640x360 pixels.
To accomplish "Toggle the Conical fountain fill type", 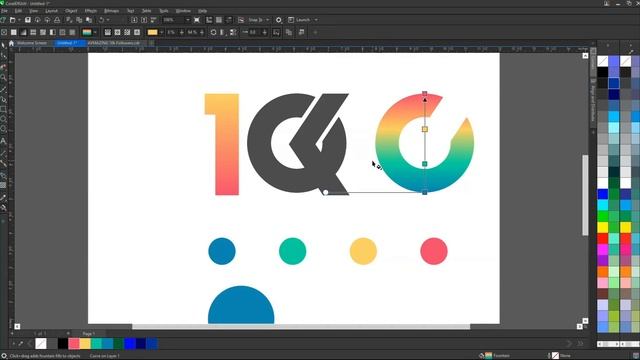I will pos(127,32).
